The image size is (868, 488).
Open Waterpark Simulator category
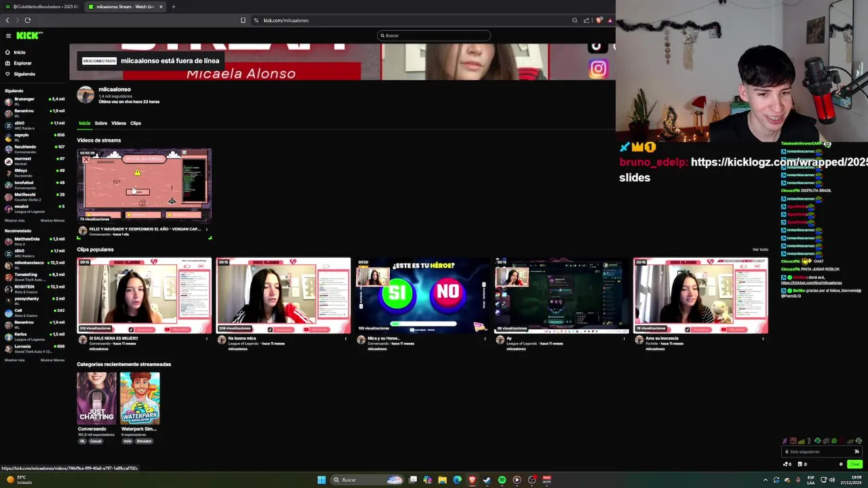click(140, 399)
